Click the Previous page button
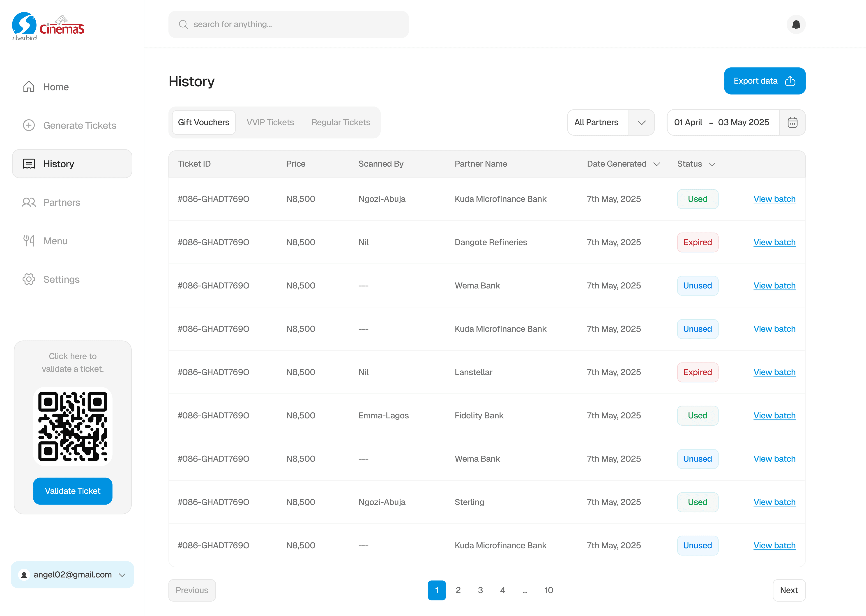 click(192, 590)
